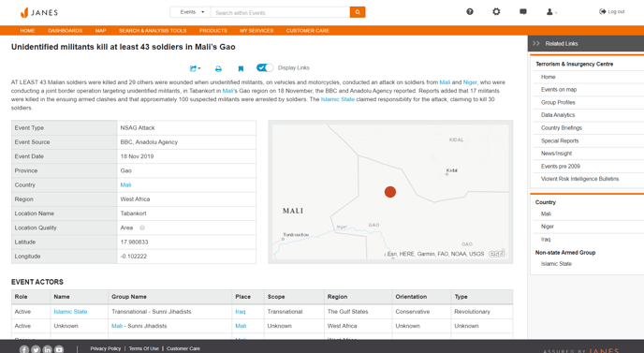
Task: Click the Search within Events field
Action: point(280,12)
